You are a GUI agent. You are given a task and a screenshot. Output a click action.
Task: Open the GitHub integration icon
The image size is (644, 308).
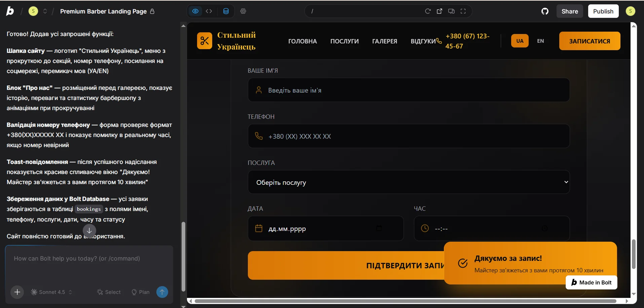(545, 11)
